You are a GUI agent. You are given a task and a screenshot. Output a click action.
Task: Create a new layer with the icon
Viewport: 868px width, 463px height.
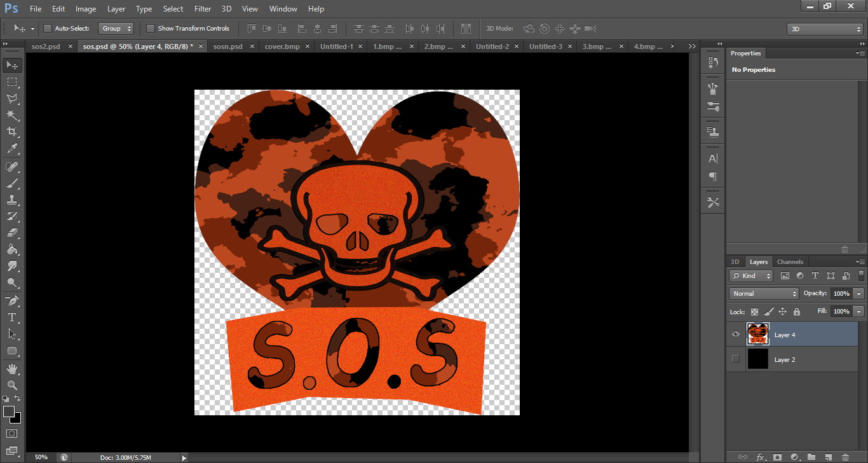click(827, 457)
